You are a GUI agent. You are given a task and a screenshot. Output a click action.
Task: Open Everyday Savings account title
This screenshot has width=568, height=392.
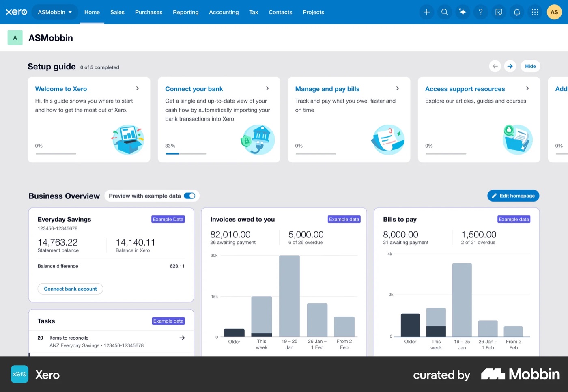[64, 219]
